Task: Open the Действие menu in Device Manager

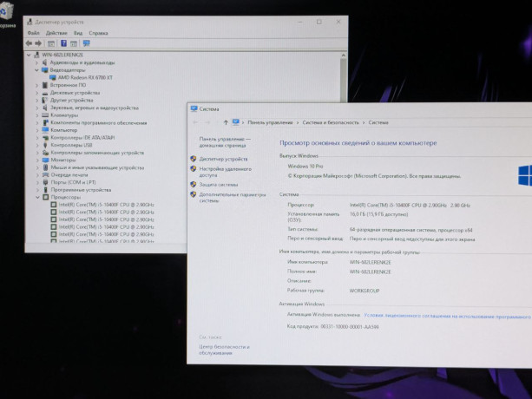Action: click(56, 33)
